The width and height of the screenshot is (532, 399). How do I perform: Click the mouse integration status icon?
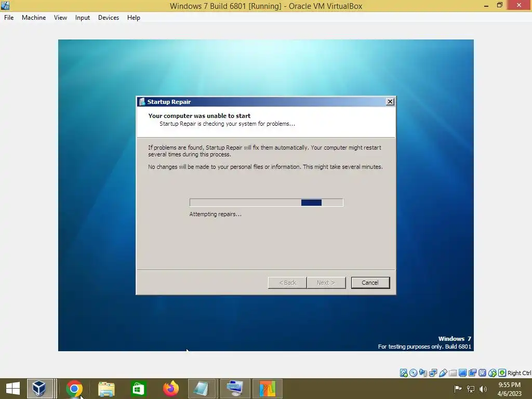click(x=493, y=373)
